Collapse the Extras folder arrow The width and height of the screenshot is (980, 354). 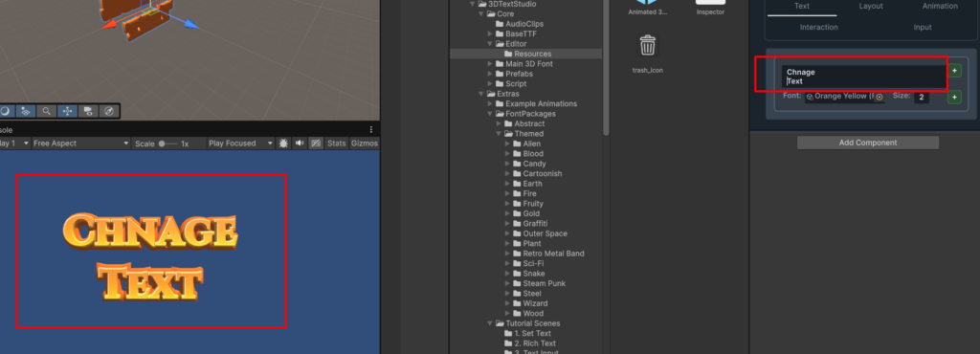tap(482, 94)
